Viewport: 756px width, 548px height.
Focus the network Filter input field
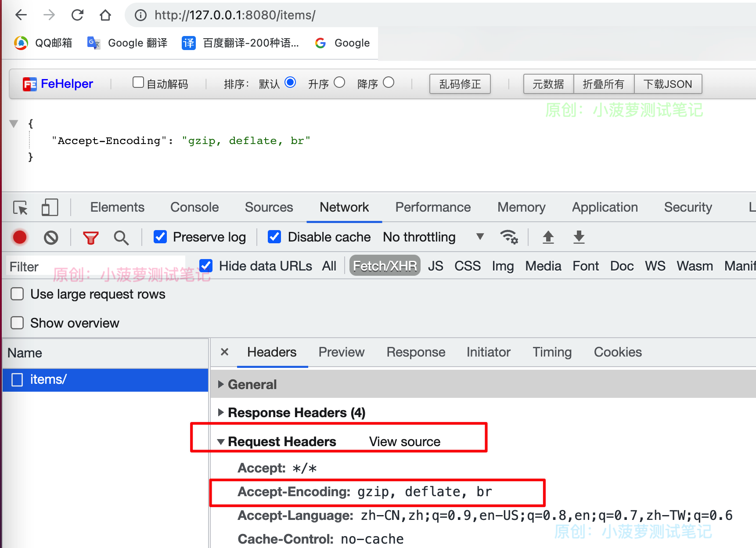pos(97,266)
